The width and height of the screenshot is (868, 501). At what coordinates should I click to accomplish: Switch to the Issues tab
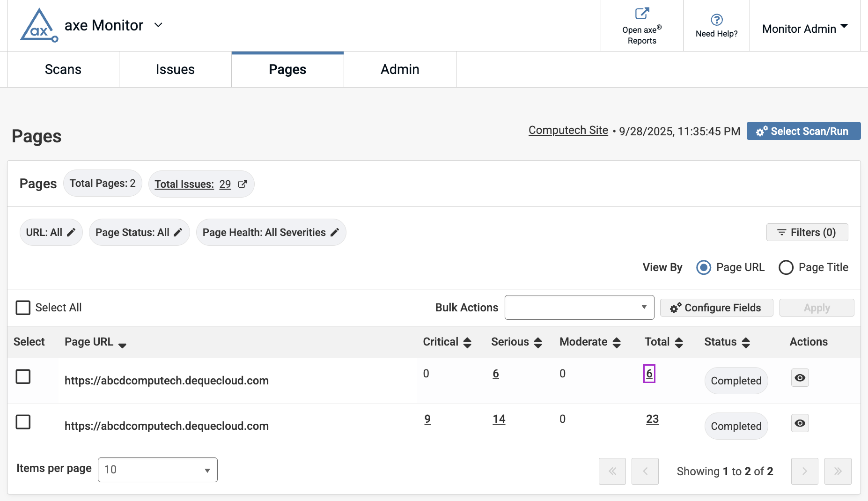click(175, 69)
